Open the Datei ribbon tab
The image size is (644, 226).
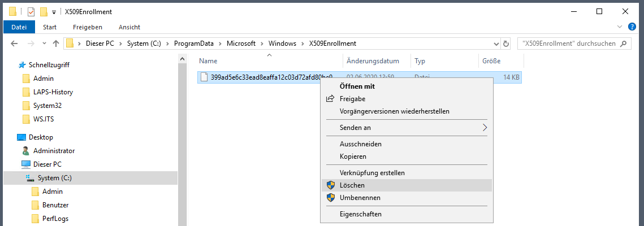click(x=19, y=27)
